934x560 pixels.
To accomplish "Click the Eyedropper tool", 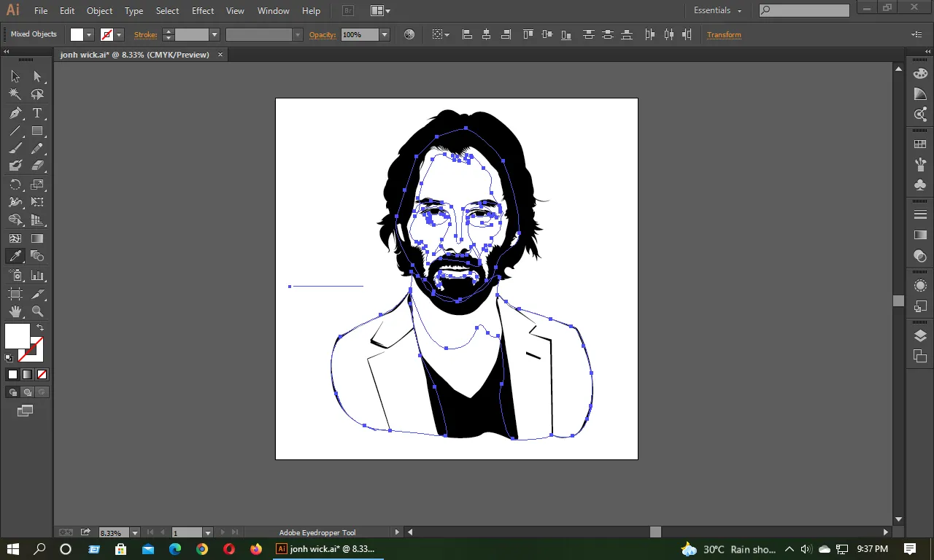I will [15, 256].
